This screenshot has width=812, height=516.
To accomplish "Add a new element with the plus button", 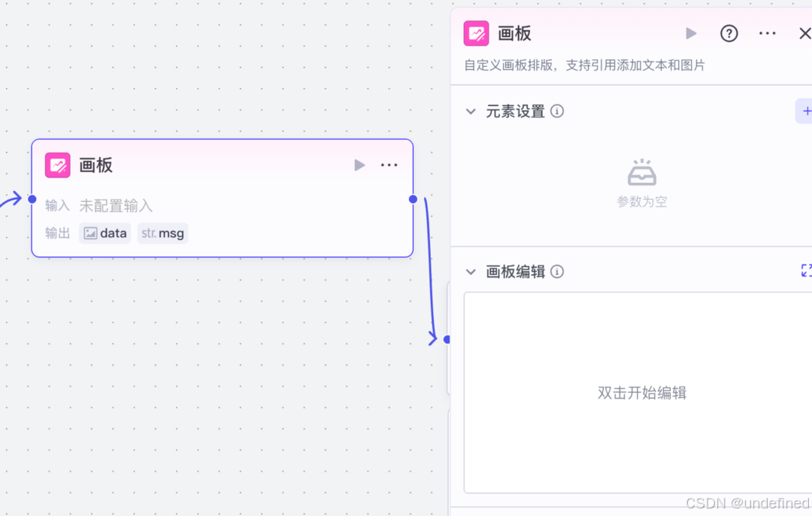I will tap(805, 111).
